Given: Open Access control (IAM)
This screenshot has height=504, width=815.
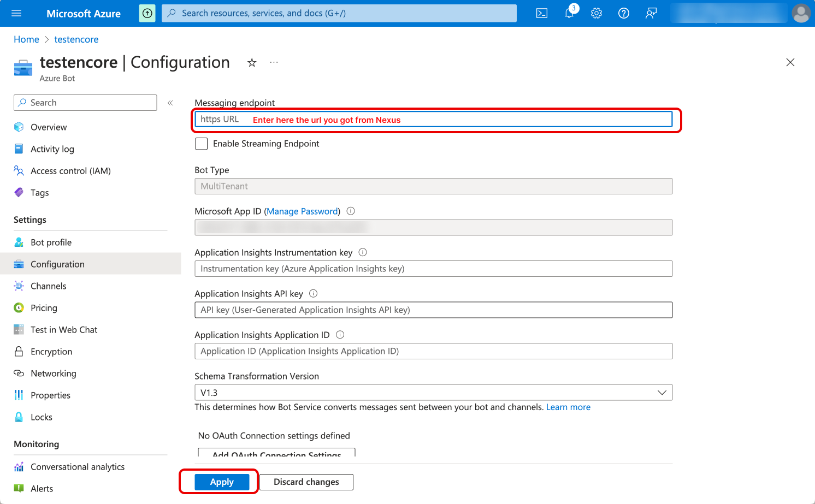Looking at the screenshot, I should tap(70, 171).
